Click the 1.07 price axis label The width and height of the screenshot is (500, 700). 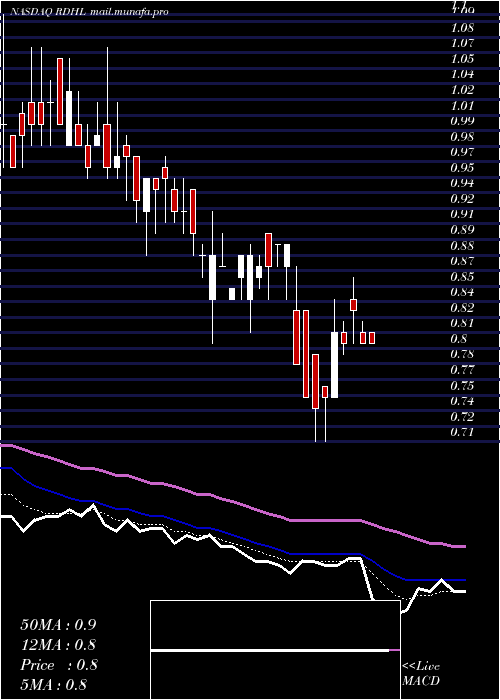462,44
